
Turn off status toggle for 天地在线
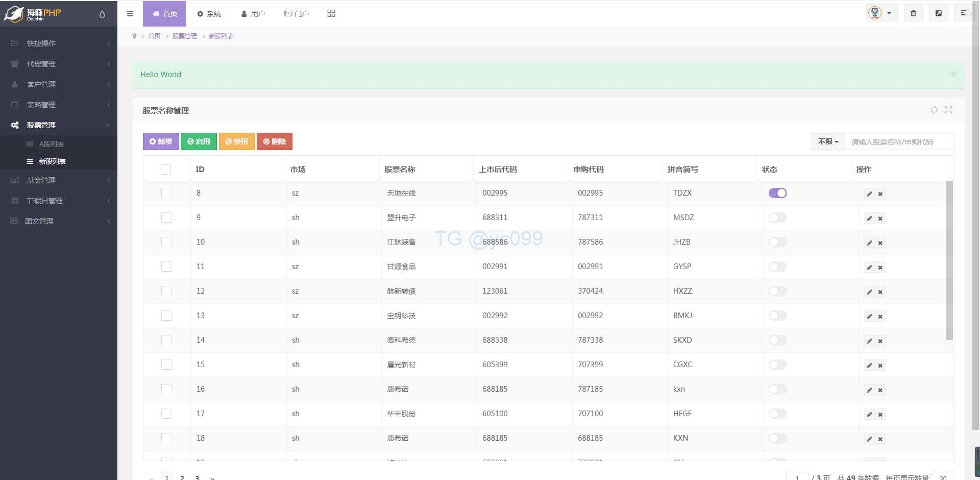click(777, 193)
